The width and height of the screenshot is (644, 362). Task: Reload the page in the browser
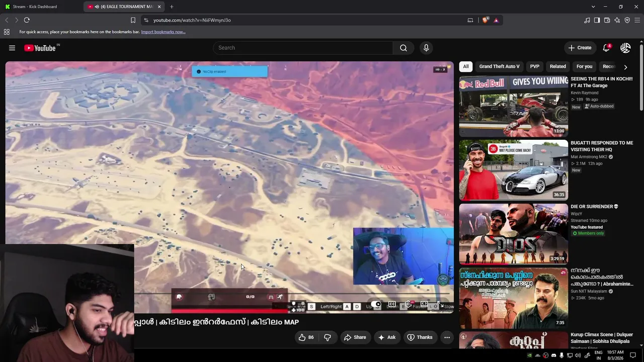[x=27, y=20]
